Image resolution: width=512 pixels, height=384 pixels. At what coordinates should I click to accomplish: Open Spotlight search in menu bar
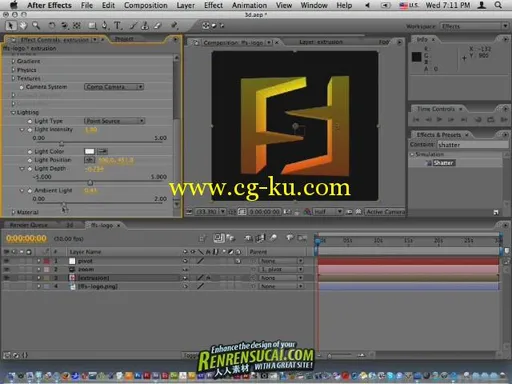[x=498, y=5]
